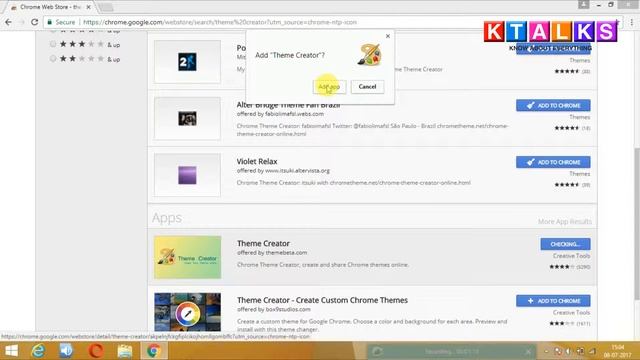Click the Secure padlock indicator
640x360 pixels.
(x=61, y=22)
